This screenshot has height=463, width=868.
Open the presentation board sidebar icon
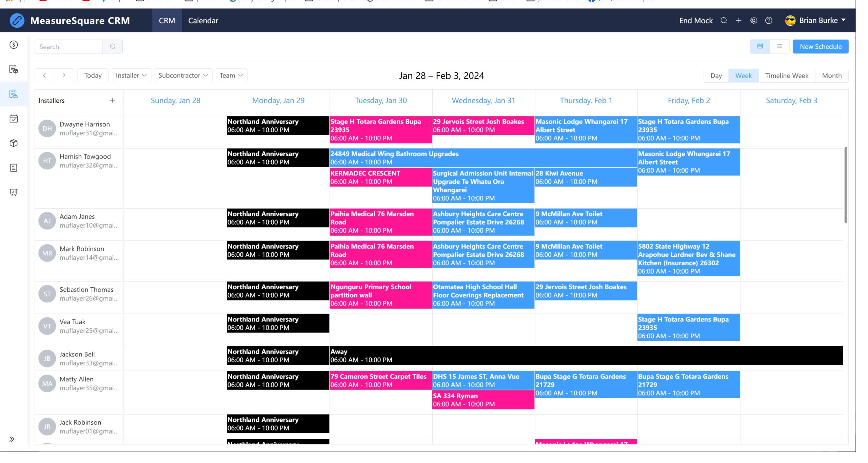click(14, 192)
